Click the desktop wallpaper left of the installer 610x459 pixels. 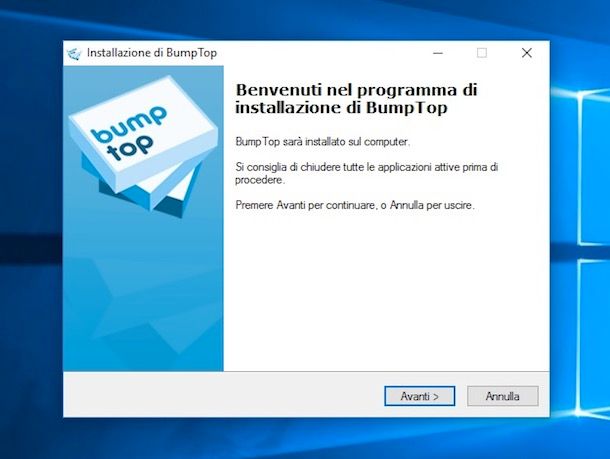tap(31, 233)
